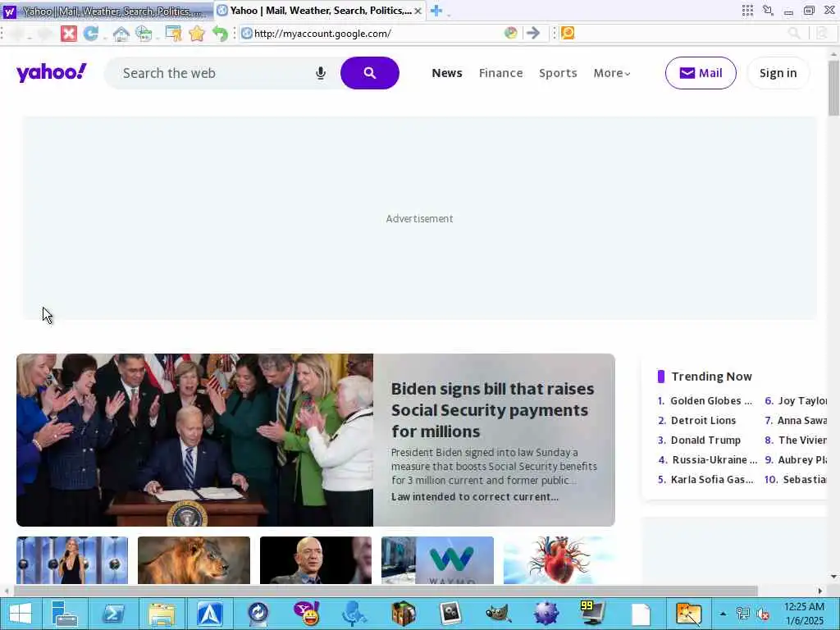Open trending topic Detroit Lions
This screenshot has width=840, height=630.
click(x=703, y=421)
